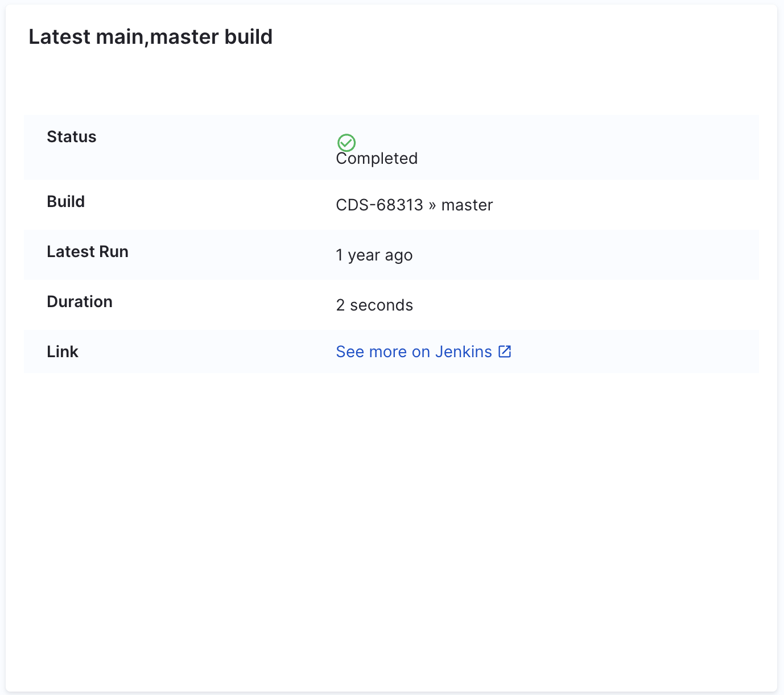Click the Latest main,master build heading
This screenshot has height=695, width=784.
[151, 37]
